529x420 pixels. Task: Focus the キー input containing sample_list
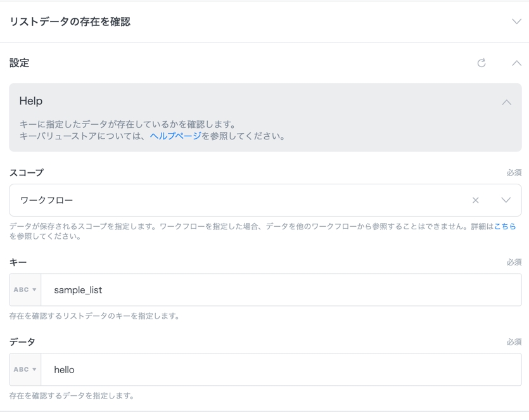pos(279,290)
